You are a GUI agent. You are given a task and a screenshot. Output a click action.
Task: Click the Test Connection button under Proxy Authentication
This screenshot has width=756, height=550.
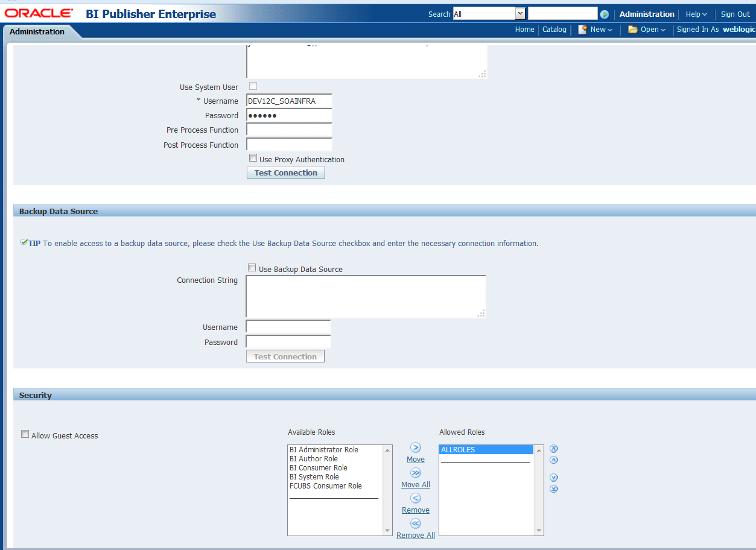[286, 172]
